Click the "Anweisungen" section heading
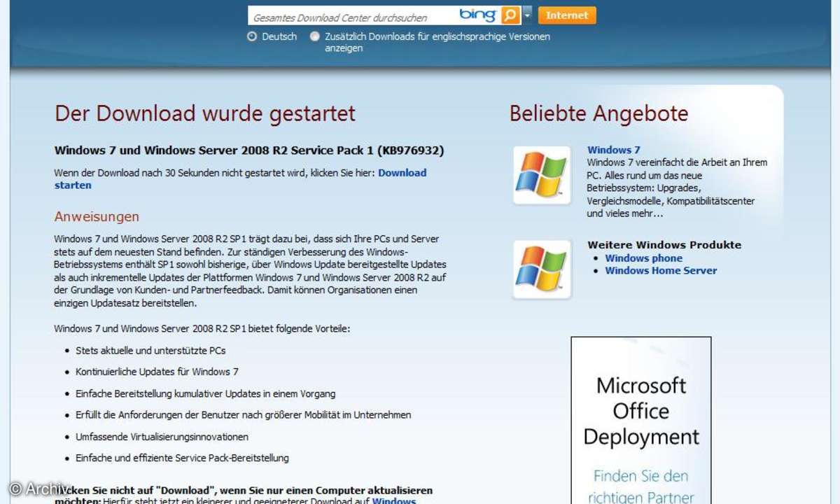840x504 pixels. pyautogui.click(x=97, y=217)
